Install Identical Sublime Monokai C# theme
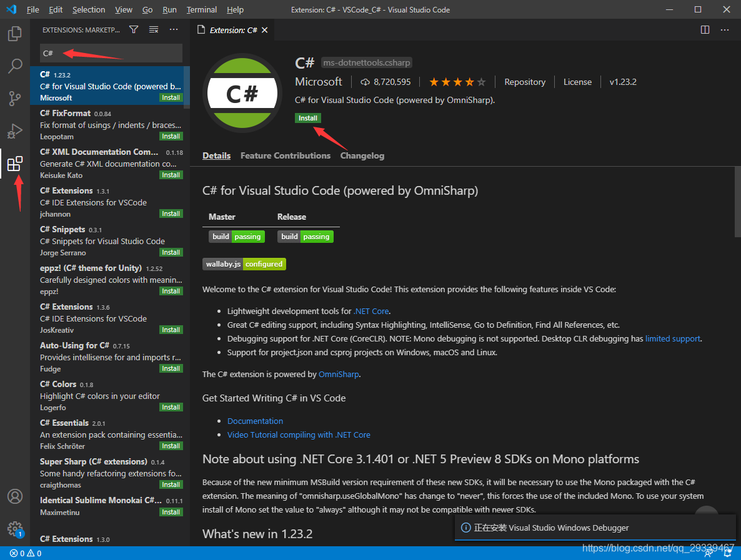Viewport: 741px width, 560px height. [x=171, y=513]
